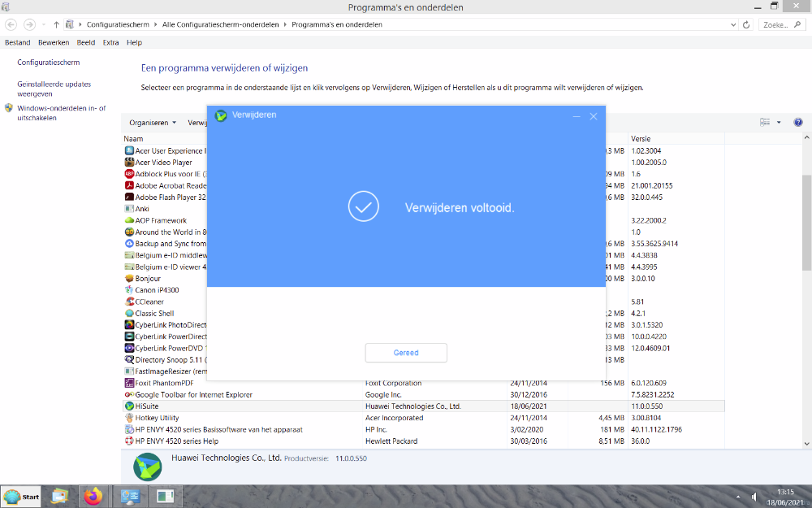812x508 pixels.
Task: Click the refresh icon beside address bar
Action: coord(746,24)
